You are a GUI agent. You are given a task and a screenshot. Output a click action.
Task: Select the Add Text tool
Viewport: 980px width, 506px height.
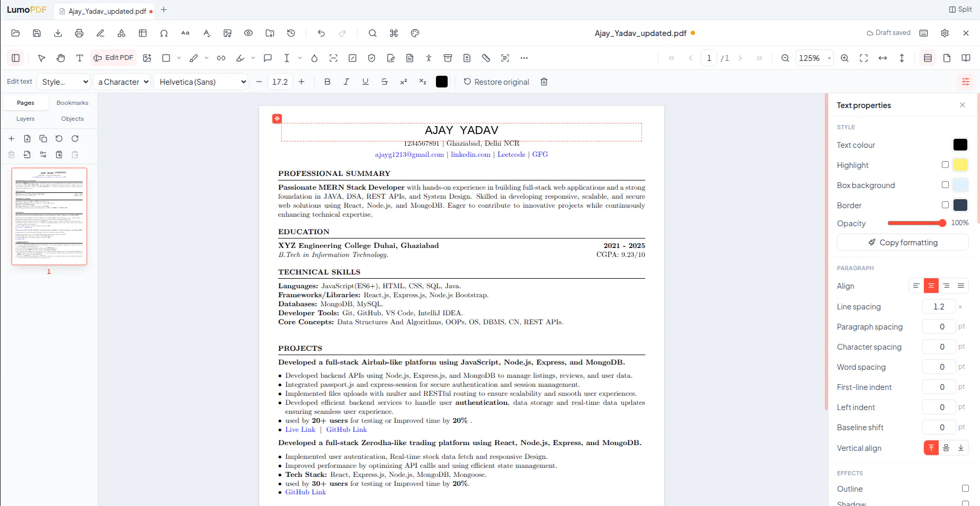(x=80, y=58)
